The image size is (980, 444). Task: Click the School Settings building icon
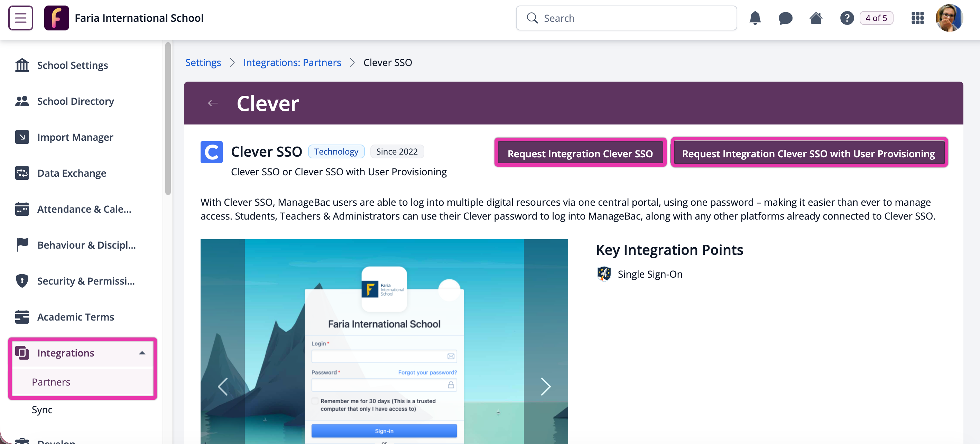(22, 65)
